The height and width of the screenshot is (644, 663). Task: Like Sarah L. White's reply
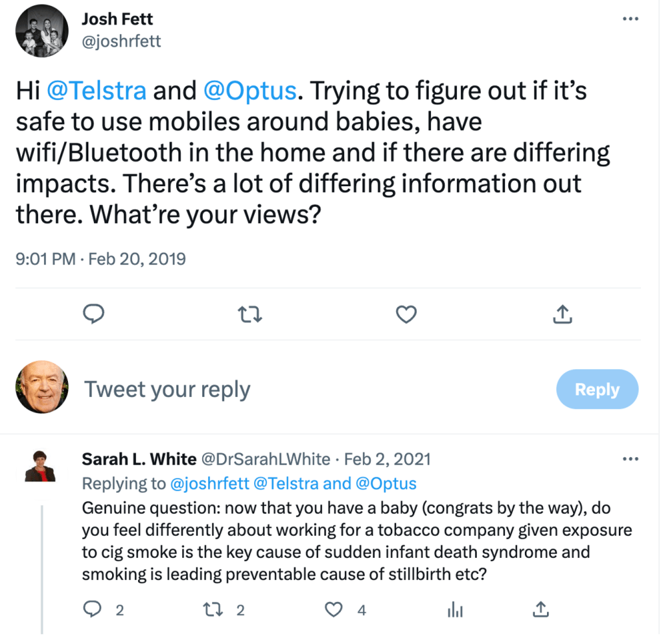(x=333, y=610)
